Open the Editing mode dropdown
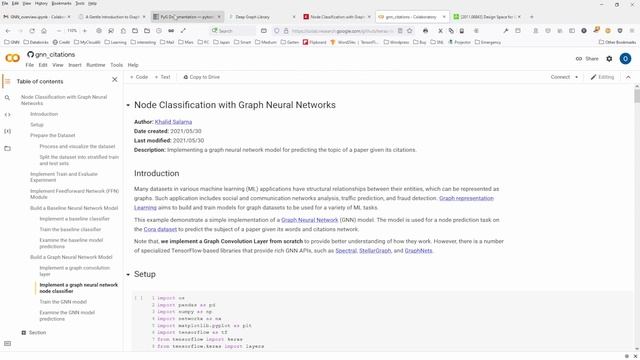 [602, 77]
